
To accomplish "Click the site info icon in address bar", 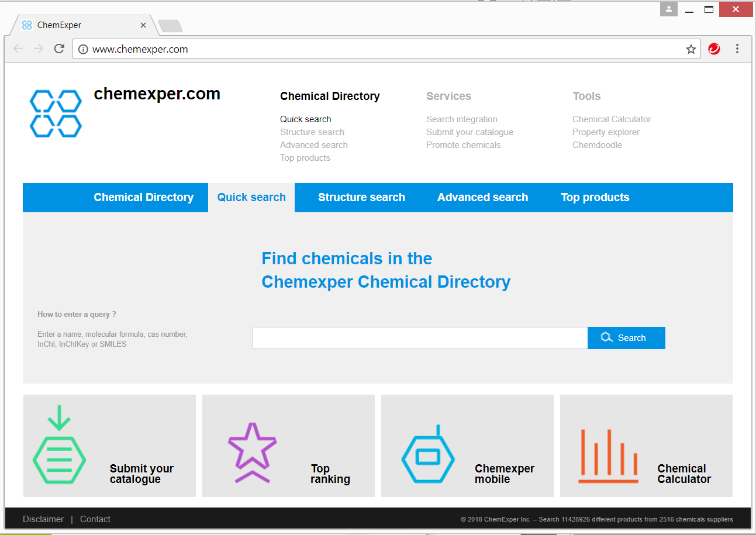I will click(x=83, y=49).
